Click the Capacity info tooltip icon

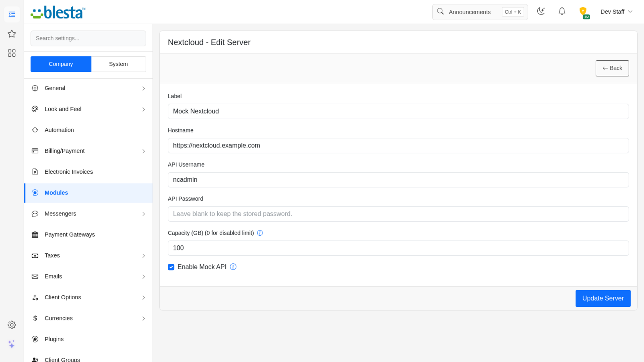(x=260, y=233)
